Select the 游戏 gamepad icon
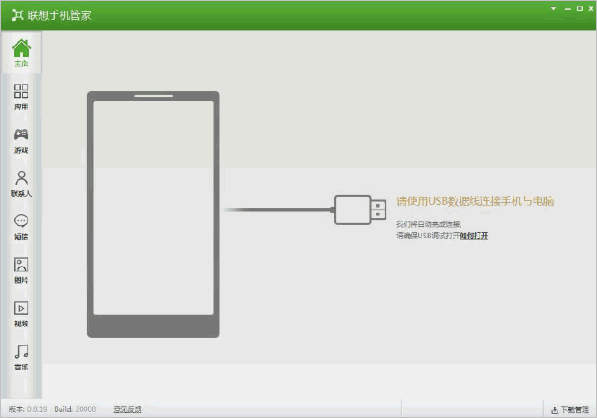The width and height of the screenshot is (597, 418). [x=21, y=134]
